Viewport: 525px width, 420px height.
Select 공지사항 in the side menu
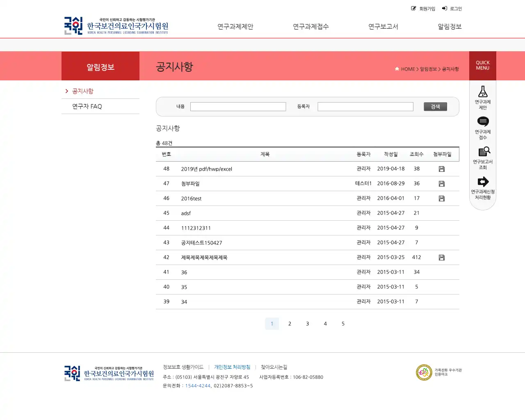click(x=83, y=91)
